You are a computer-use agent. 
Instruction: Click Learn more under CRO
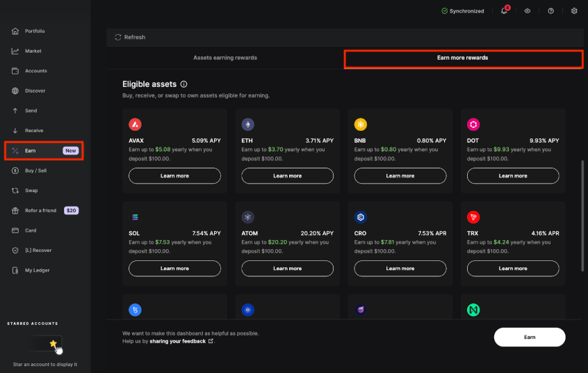[x=400, y=269]
